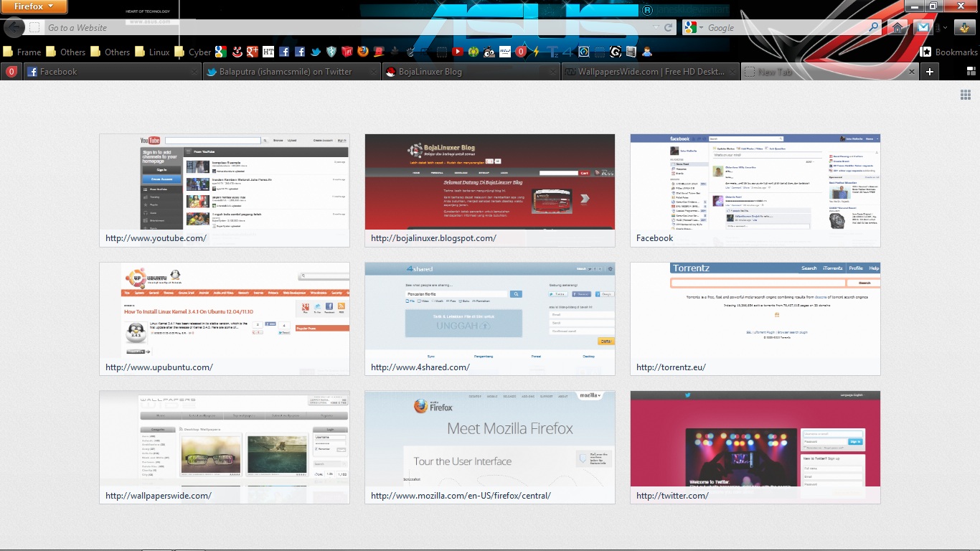Open the wallpaperswide.com thumbnail tile
The image size is (980, 551).
(x=225, y=447)
